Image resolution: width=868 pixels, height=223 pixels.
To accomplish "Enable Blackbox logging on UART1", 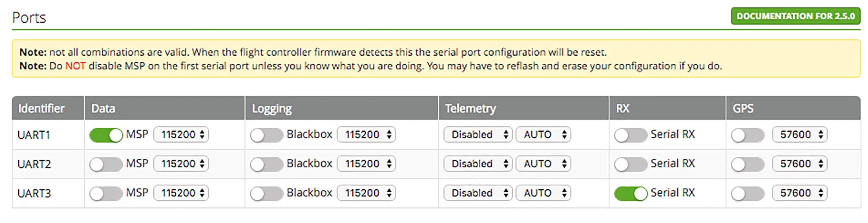I will coord(266,135).
